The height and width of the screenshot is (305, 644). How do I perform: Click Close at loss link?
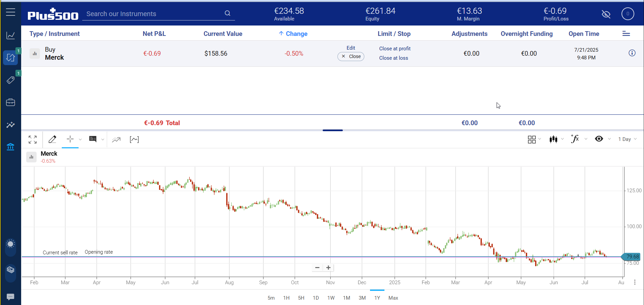coord(394,58)
